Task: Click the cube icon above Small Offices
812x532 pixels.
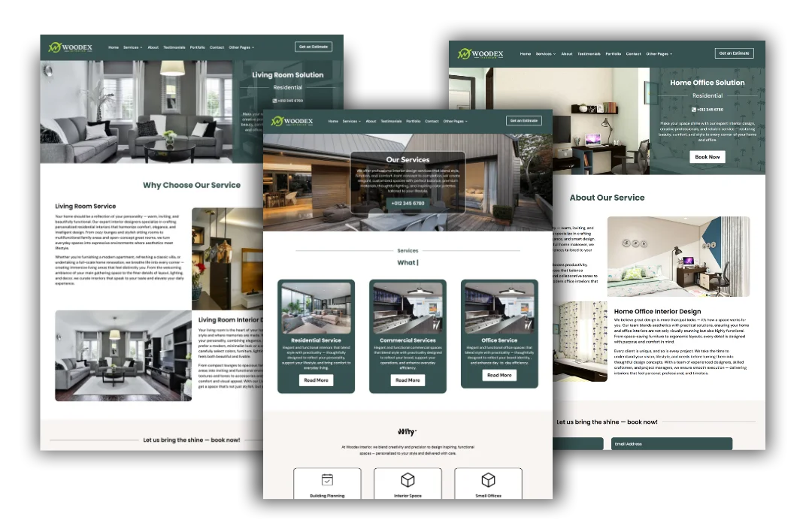Action: coord(488,479)
